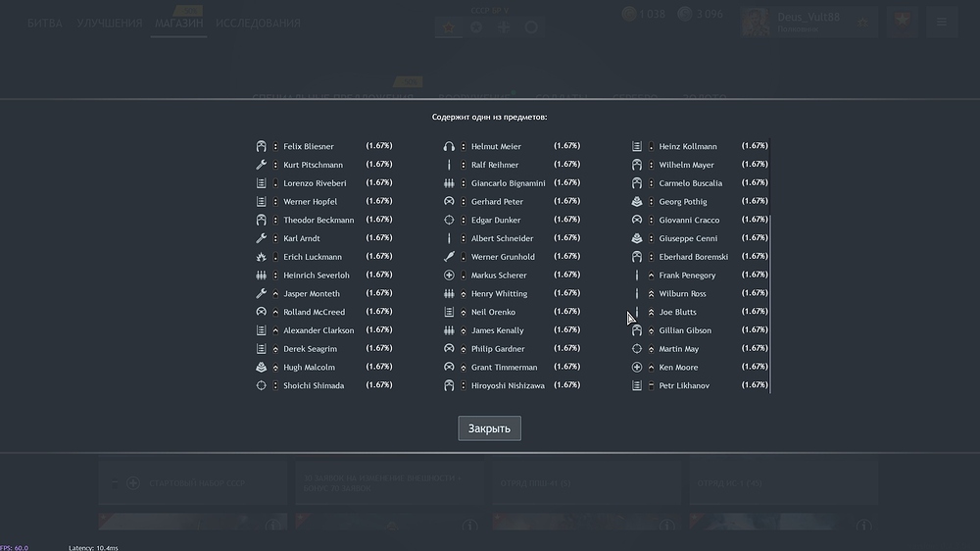The height and width of the screenshot is (551, 980).
Task: Select the Shoichi Shimada entry
Action: pyautogui.click(x=314, y=386)
